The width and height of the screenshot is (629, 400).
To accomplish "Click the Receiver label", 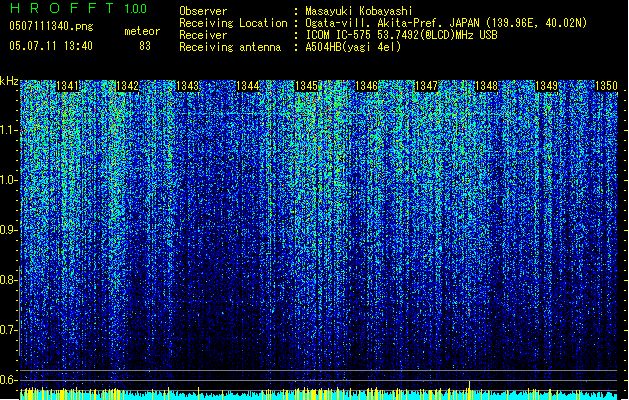I will [203, 35].
